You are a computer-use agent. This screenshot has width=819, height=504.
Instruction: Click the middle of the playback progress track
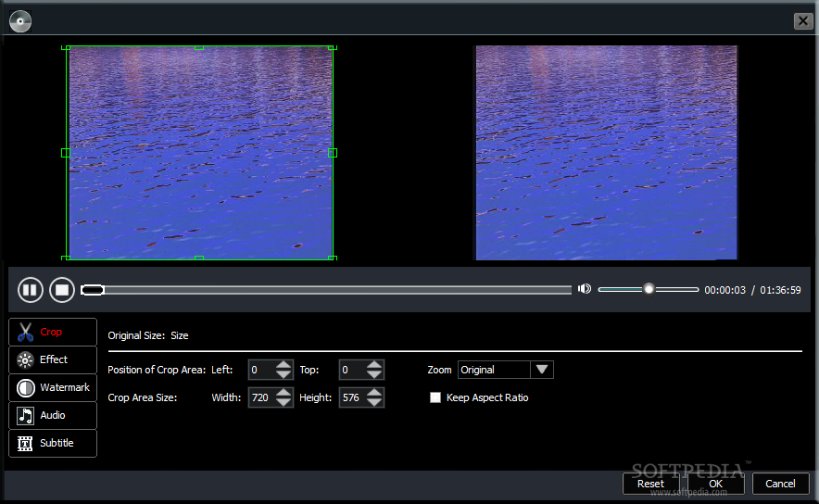[x=326, y=290]
